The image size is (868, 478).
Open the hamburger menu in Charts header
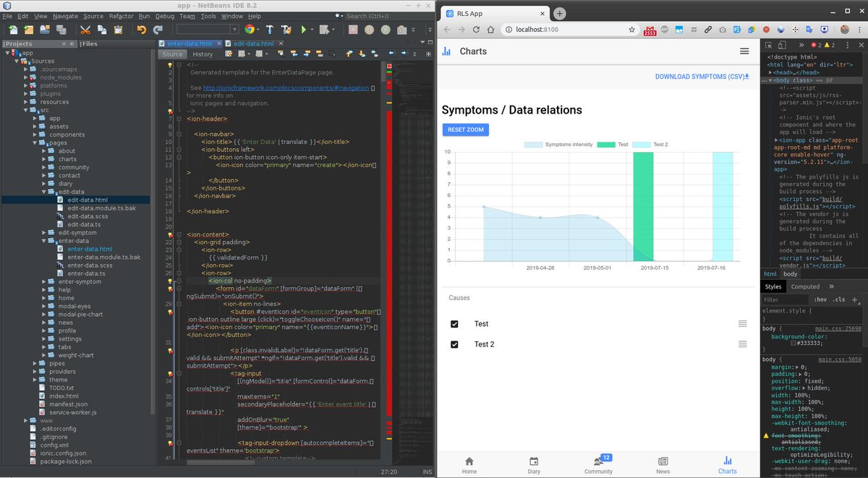point(744,51)
